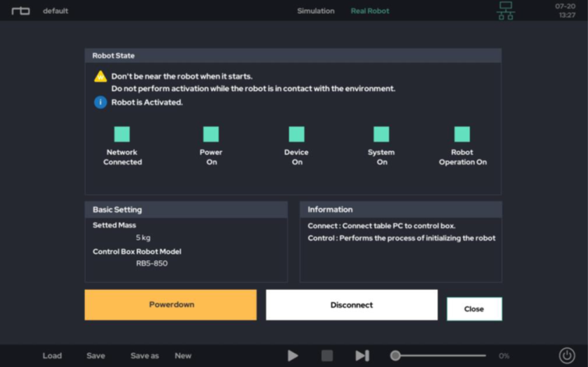Click the Disconnect button

click(x=352, y=305)
